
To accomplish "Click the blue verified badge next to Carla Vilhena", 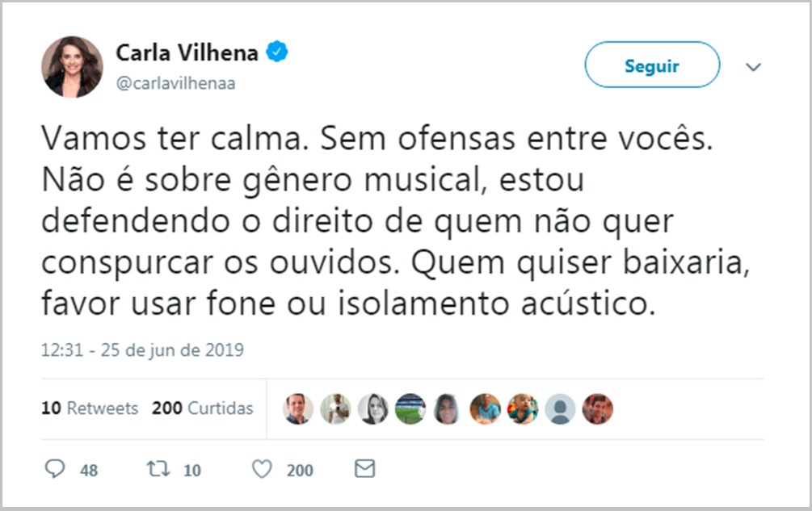I will pos(276,49).
